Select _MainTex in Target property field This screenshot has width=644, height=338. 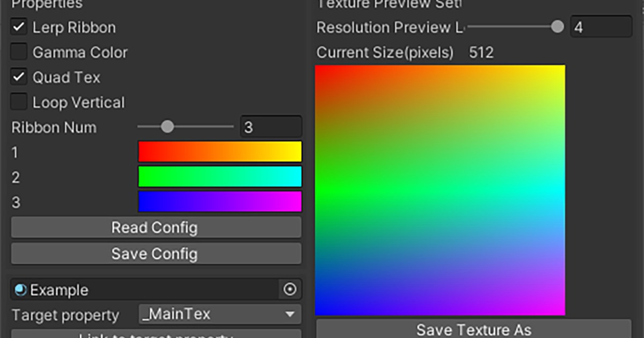coord(215,314)
